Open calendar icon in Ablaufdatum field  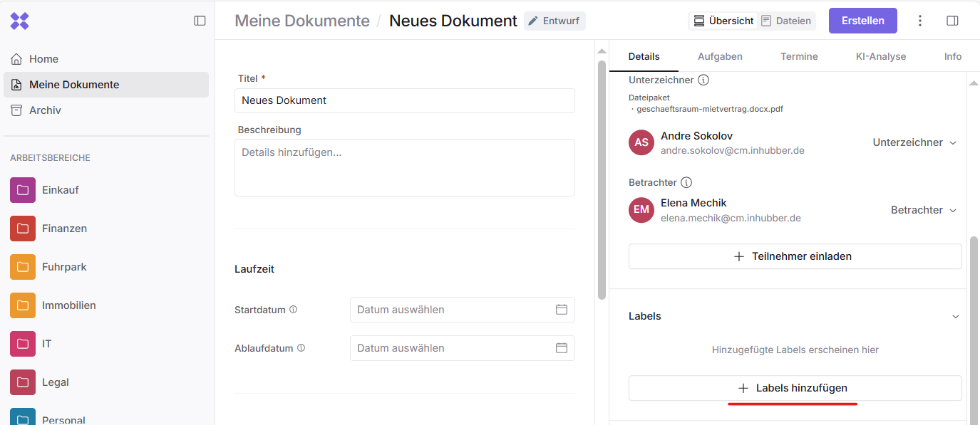tap(561, 348)
